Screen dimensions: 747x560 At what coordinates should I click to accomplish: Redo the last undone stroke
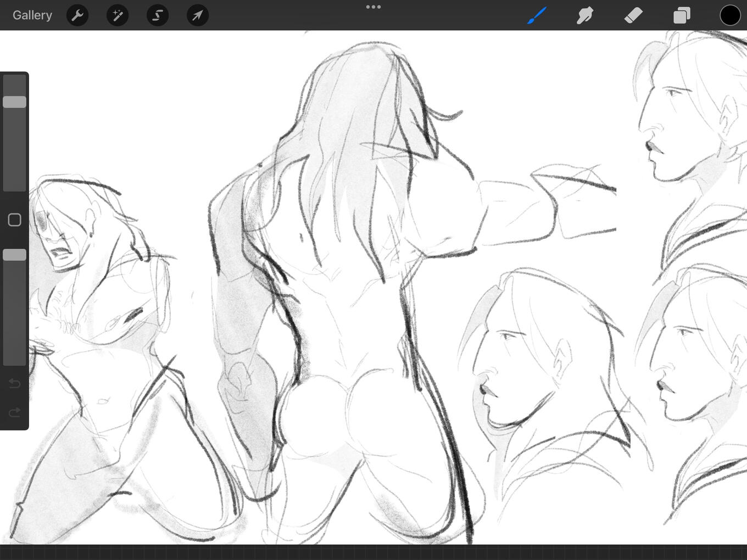pos(15,412)
